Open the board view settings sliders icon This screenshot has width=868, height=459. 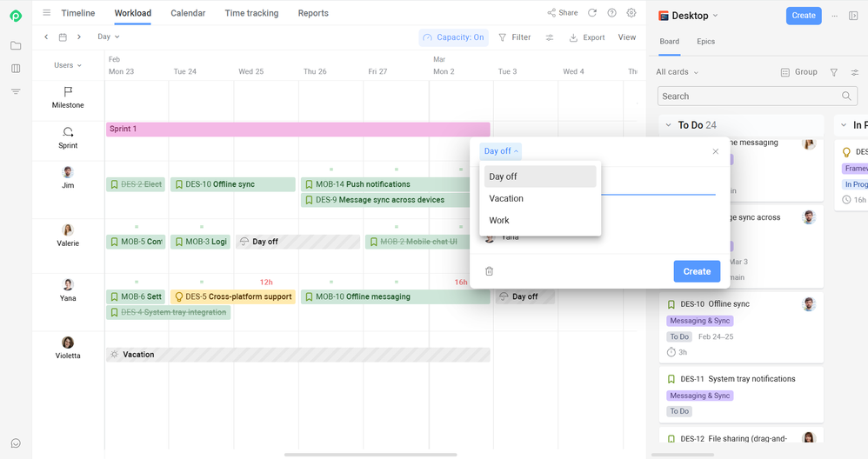(x=855, y=72)
